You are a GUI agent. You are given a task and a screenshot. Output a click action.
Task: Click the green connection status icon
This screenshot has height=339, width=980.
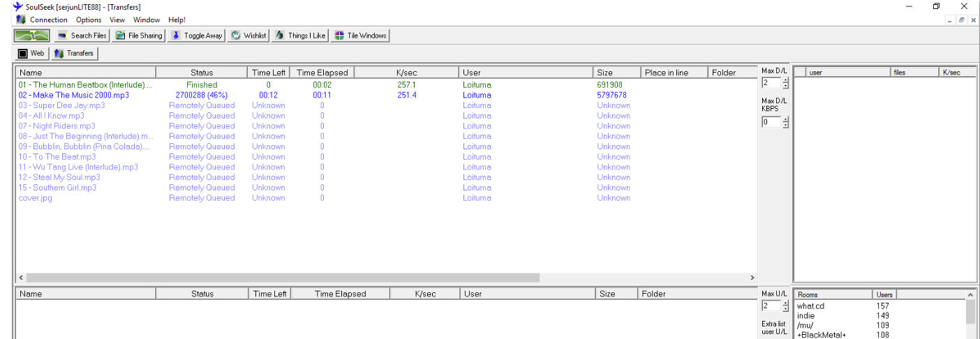[32, 36]
